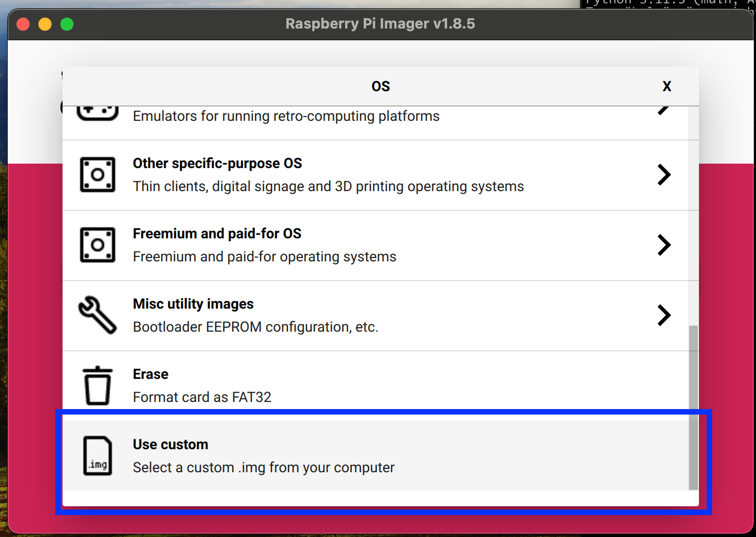Click the green macOS zoom window button

tap(67, 24)
